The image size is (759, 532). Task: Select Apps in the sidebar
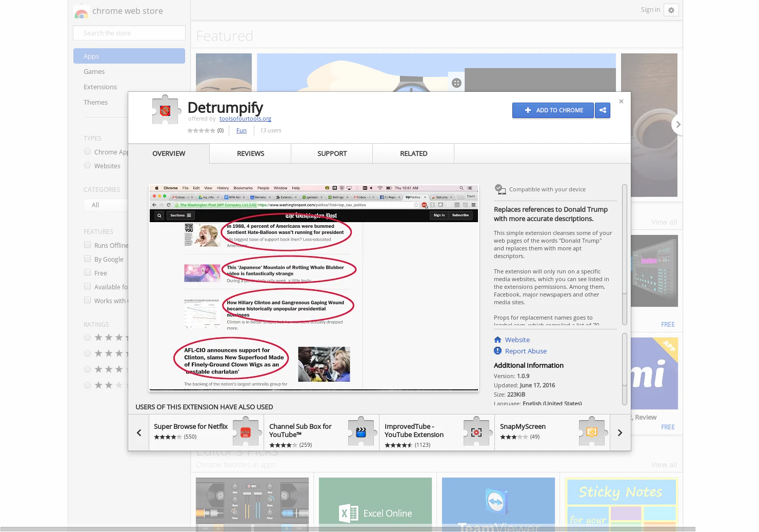click(129, 56)
